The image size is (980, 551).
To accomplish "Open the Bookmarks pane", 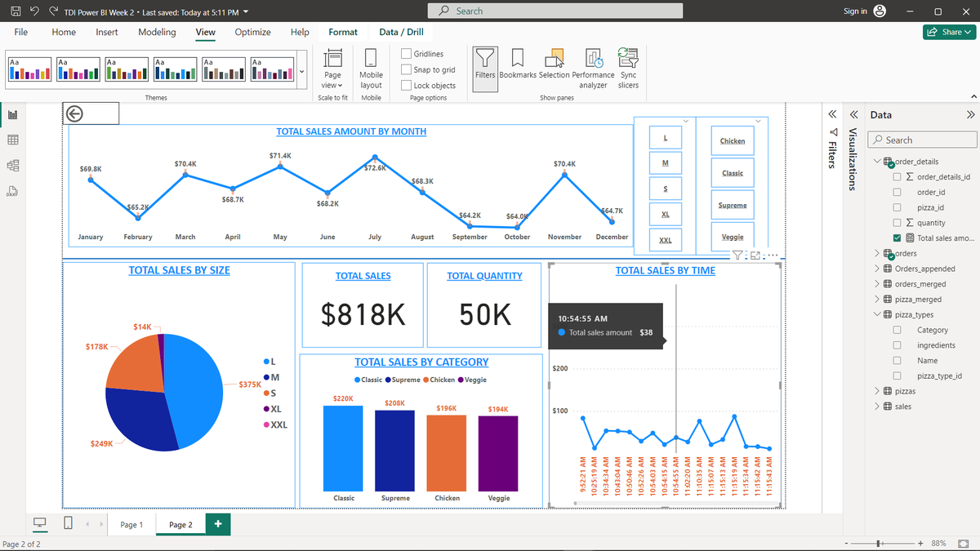I will click(x=518, y=64).
